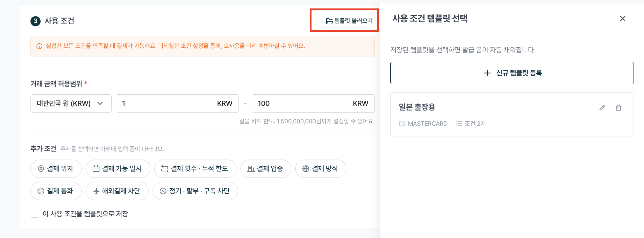Click the pencil edit icon for 일본 출장용

[x=602, y=108]
